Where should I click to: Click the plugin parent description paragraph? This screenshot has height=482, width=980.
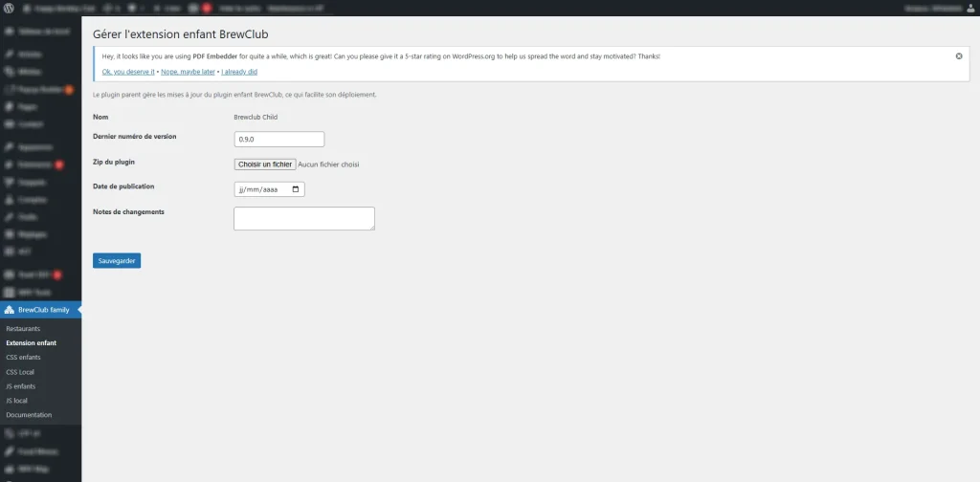coord(234,95)
